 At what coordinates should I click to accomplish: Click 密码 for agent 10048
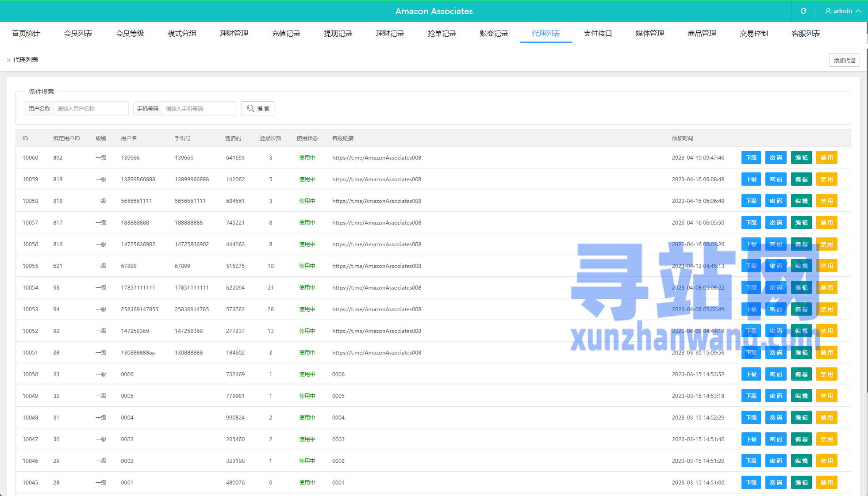pyautogui.click(x=776, y=417)
